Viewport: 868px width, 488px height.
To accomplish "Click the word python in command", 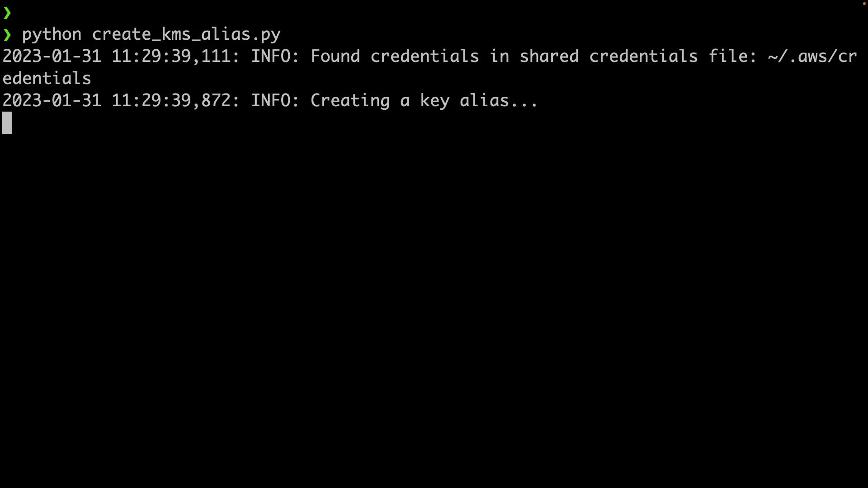I will pyautogui.click(x=52, y=35).
